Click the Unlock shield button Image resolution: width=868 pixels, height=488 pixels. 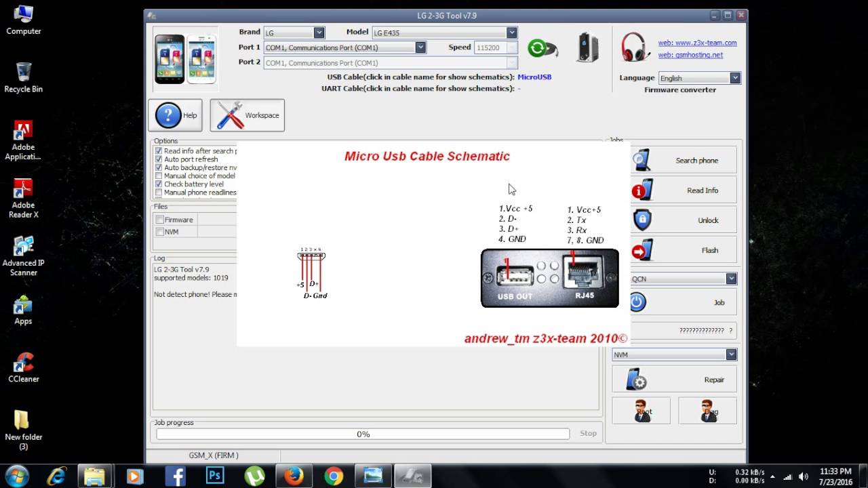coord(674,220)
